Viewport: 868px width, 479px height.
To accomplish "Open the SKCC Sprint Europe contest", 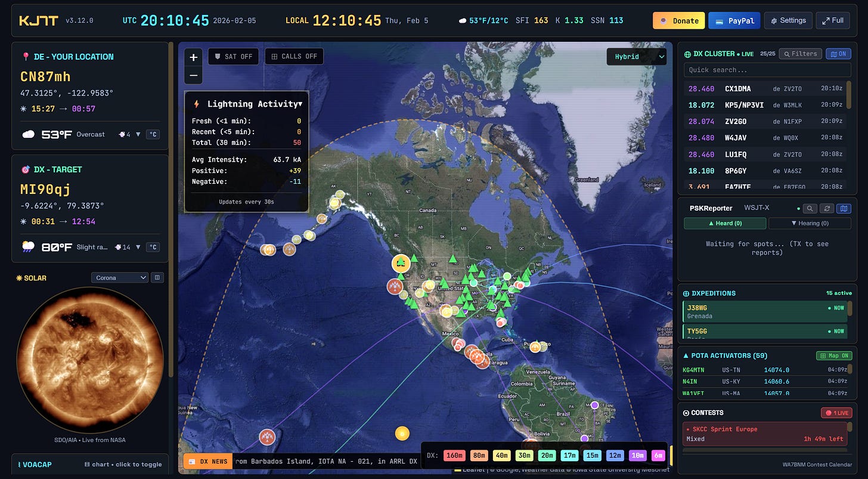I will coord(765,434).
